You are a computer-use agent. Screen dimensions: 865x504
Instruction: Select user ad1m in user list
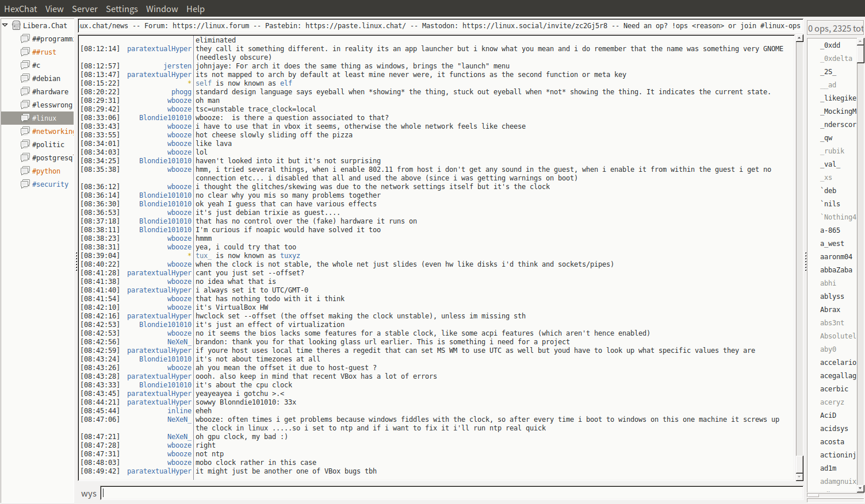[x=828, y=468]
